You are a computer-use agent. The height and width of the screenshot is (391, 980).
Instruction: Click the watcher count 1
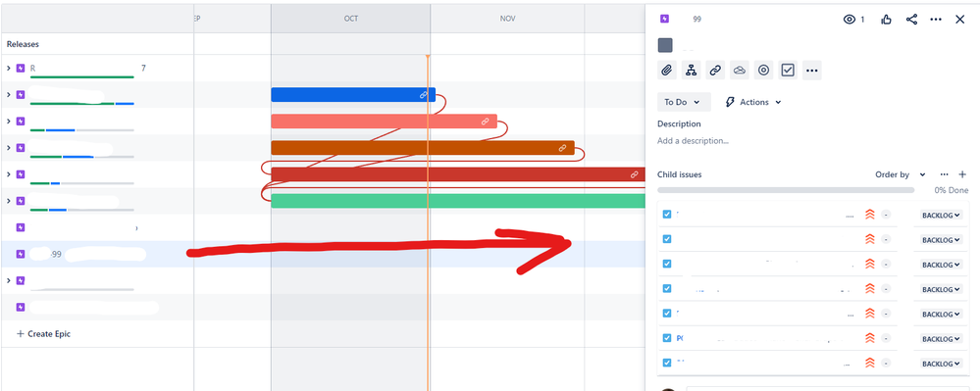(862, 20)
